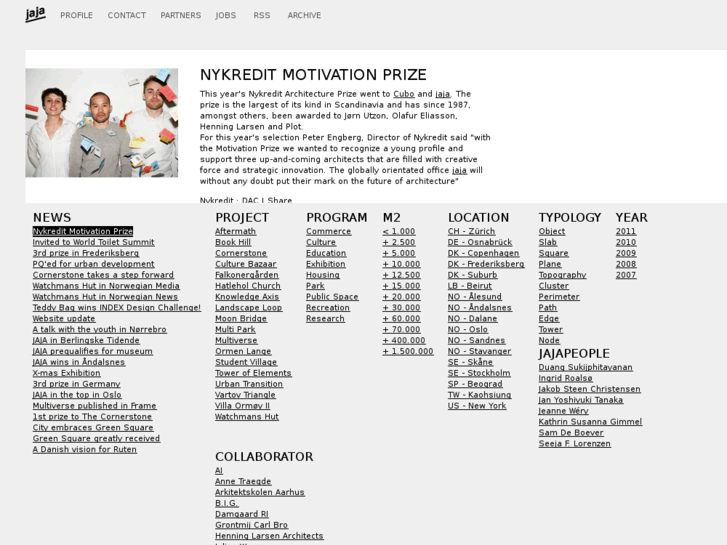Image resolution: width=727 pixels, height=545 pixels.
Task: Open the Book Hill project
Action: click(x=233, y=242)
